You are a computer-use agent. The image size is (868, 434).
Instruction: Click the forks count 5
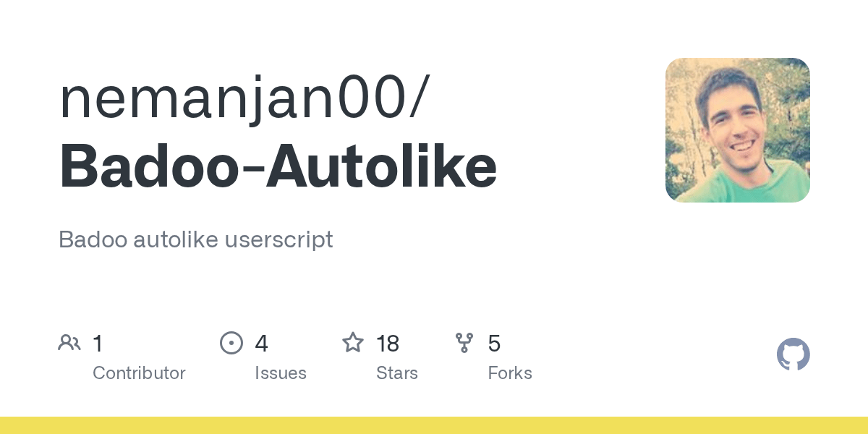(494, 343)
